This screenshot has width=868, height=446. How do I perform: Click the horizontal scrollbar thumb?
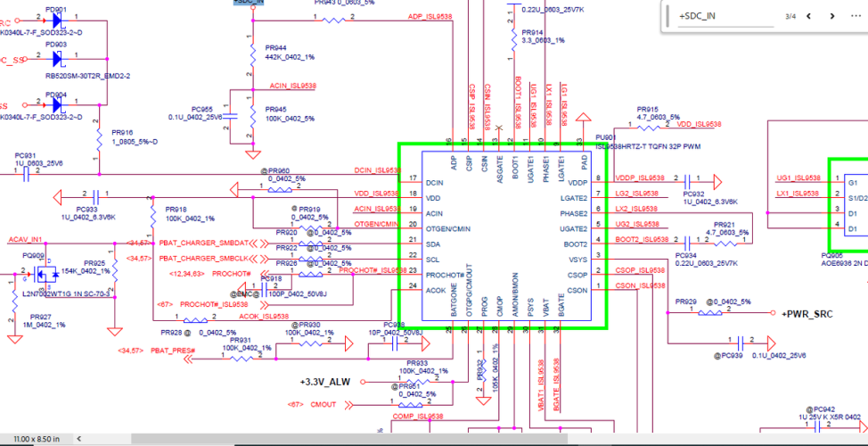point(350,439)
